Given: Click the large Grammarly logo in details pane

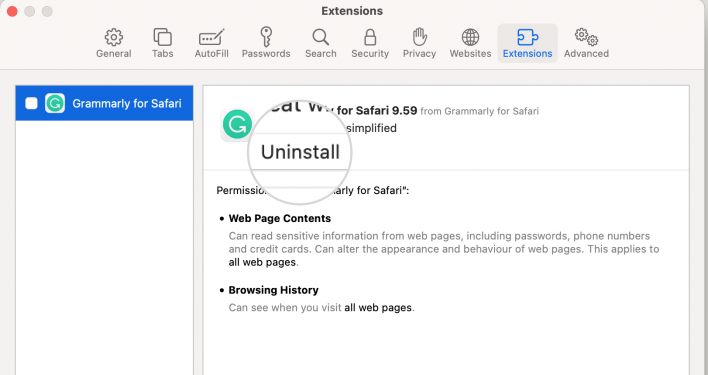Looking at the screenshot, I should tap(237, 125).
